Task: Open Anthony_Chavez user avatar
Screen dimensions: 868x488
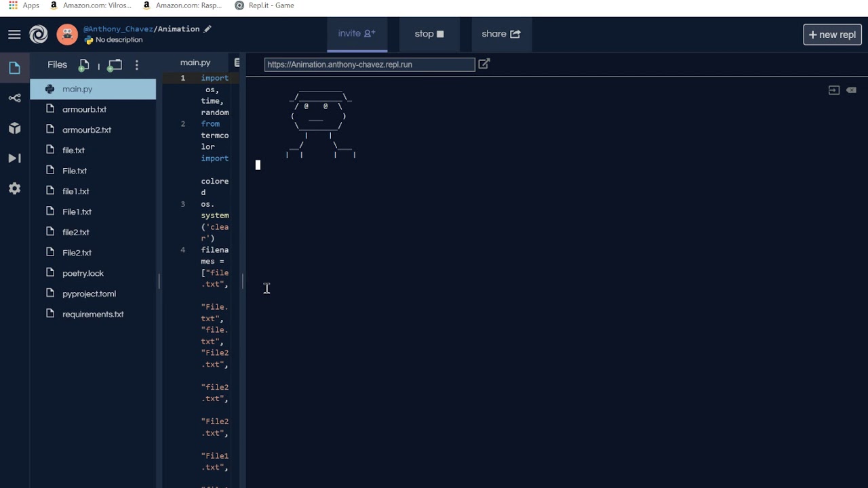Action: tap(67, 35)
